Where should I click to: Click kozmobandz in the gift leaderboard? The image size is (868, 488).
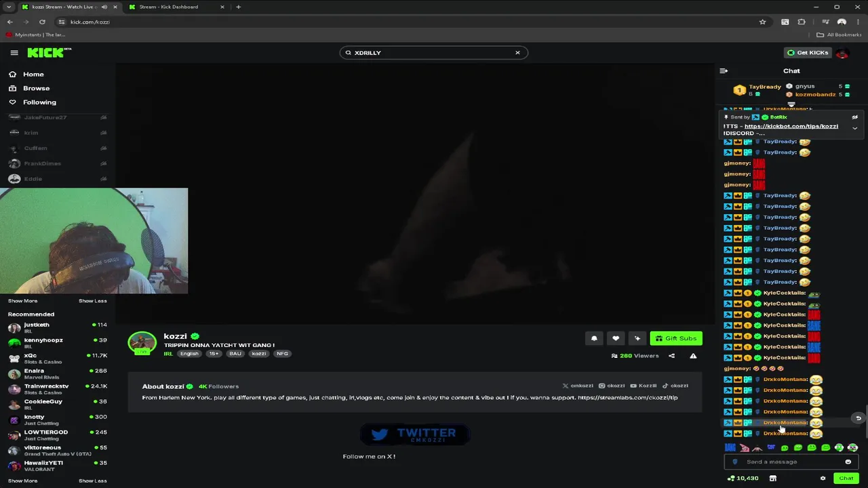click(815, 94)
